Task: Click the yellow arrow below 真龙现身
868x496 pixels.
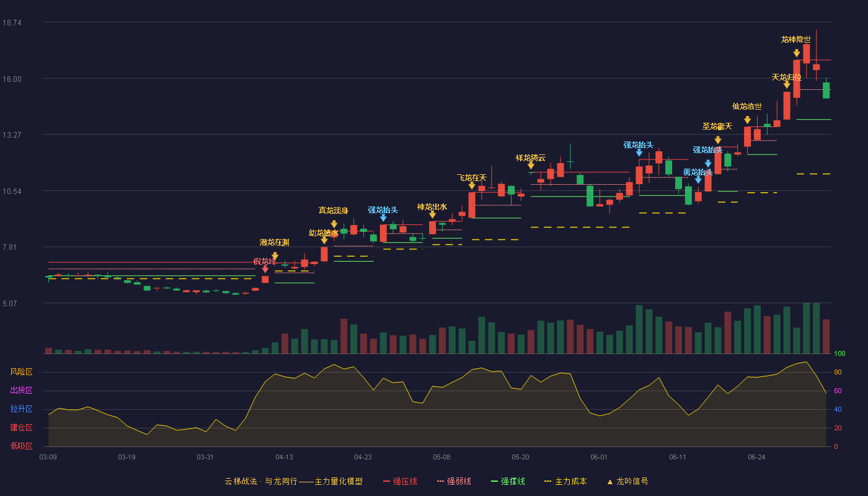Action: click(334, 224)
